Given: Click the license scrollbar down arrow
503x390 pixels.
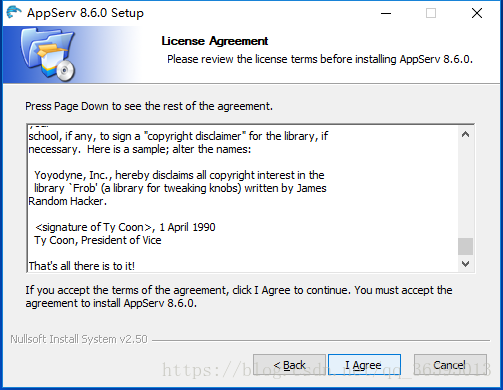Looking at the screenshot, I should click(x=466, y=264).
